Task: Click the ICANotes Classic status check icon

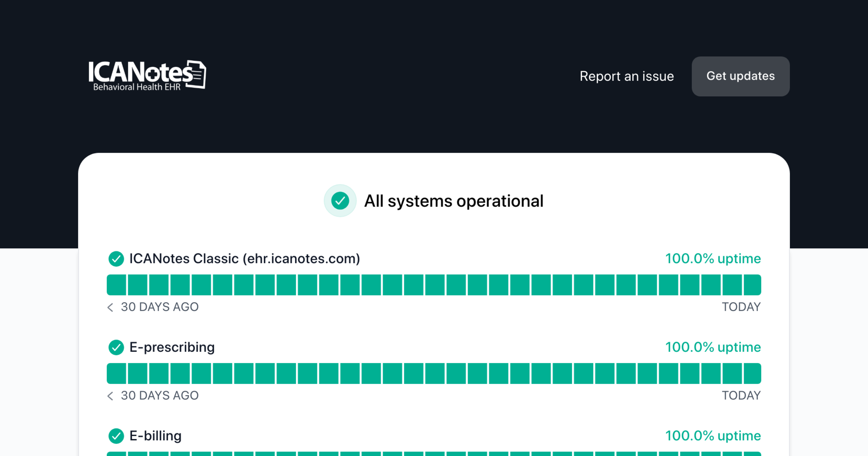Action: 116,259
